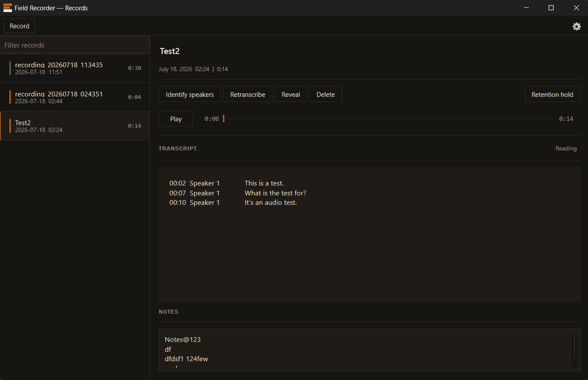Click the transcript line "This is a test."

pos(264,183)
